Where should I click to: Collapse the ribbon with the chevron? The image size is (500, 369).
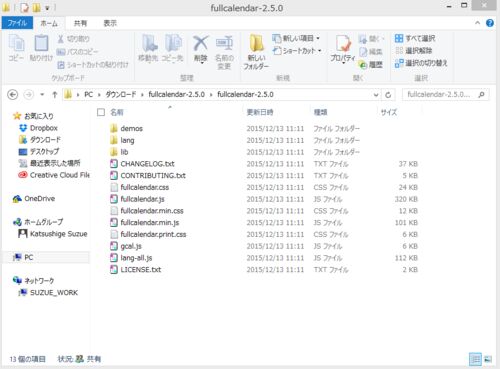click(477, 23)
